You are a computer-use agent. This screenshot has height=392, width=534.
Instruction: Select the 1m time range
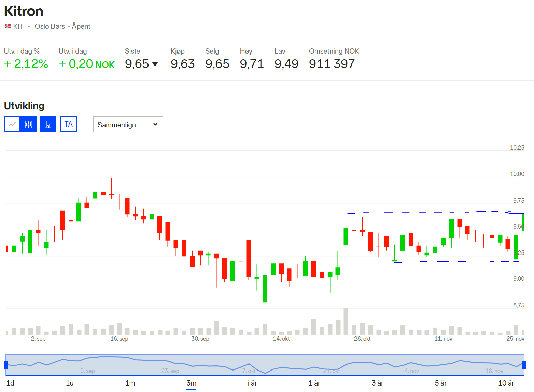130,383
